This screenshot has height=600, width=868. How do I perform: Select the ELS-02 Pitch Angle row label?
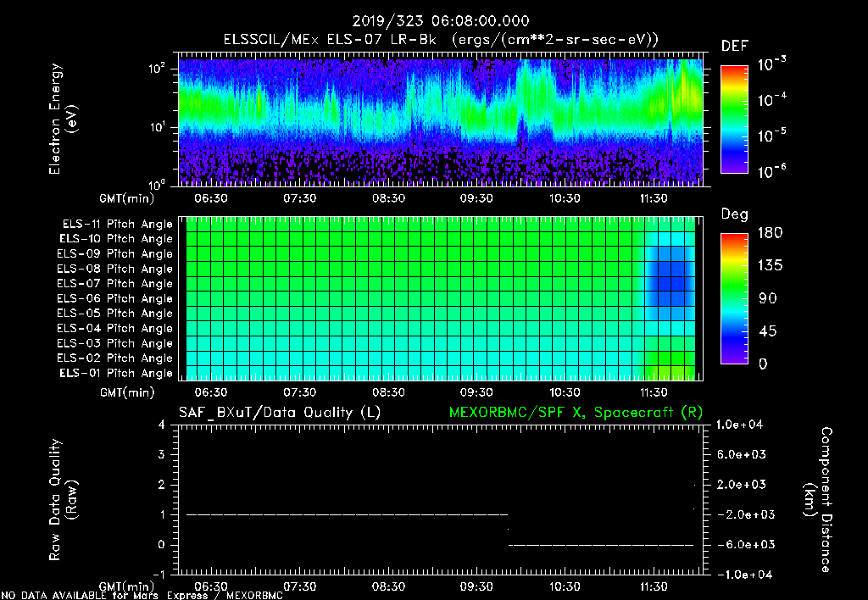pyautogui.click(x=114, y=358)
